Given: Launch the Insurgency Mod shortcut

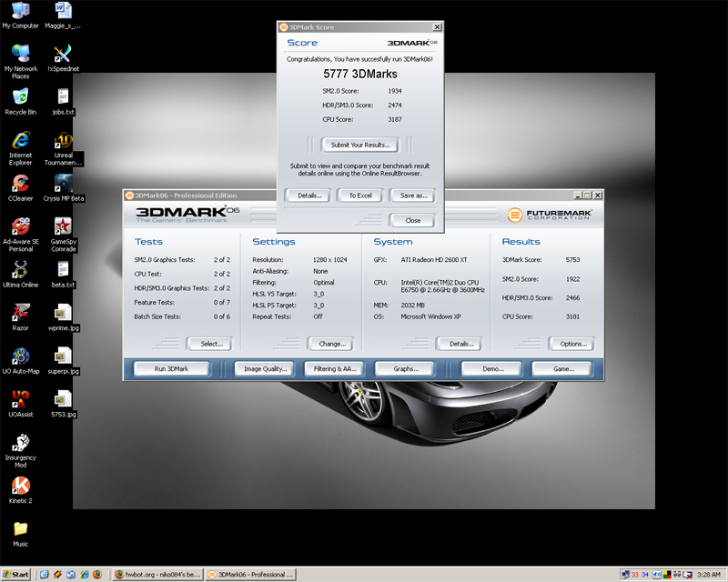Looking at the screenshot, I should 20,451.
